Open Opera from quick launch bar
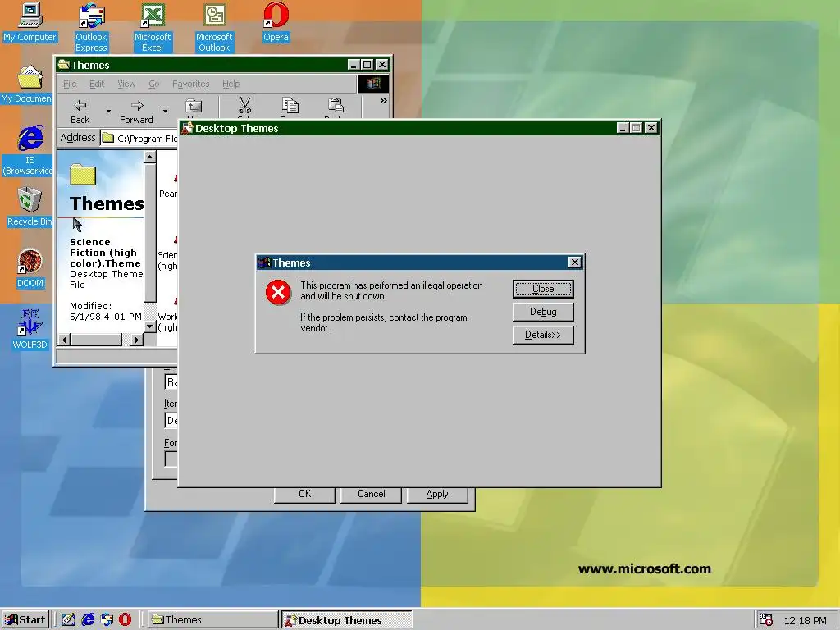The image size is (840, 630). [125, 620]
